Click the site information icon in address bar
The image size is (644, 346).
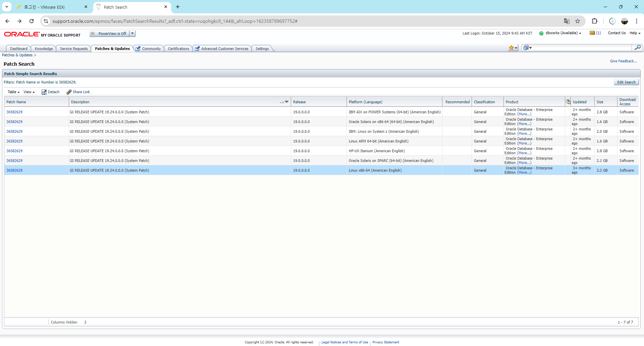[46, 21]
